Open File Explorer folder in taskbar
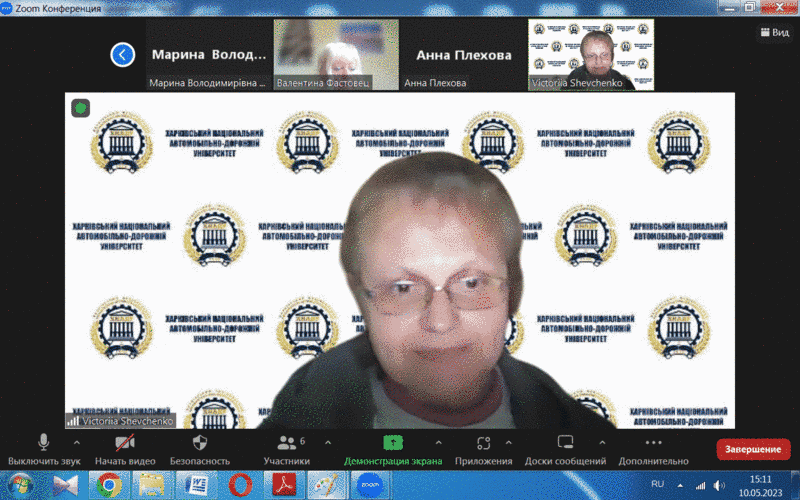This screenshot has height=500, width=800. tap(152, 485)
